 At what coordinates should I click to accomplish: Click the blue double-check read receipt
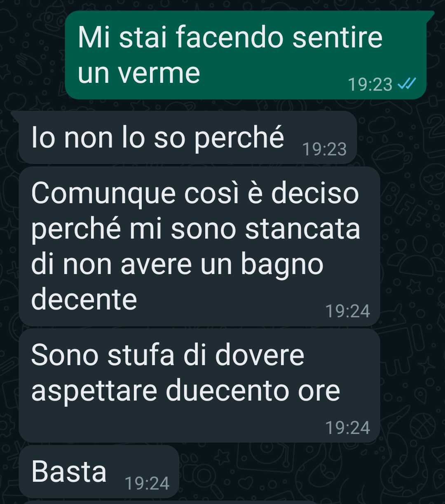pyautogui.click(x=407, y=84)
